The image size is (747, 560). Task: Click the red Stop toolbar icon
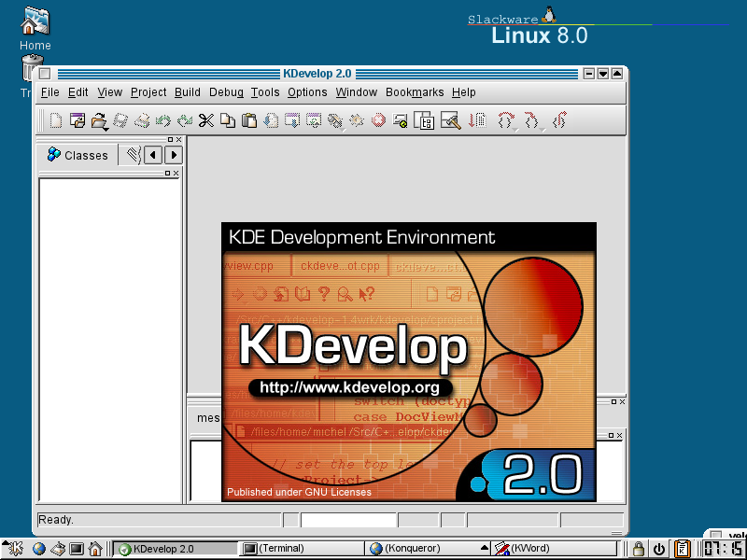(x=378, y=120)
